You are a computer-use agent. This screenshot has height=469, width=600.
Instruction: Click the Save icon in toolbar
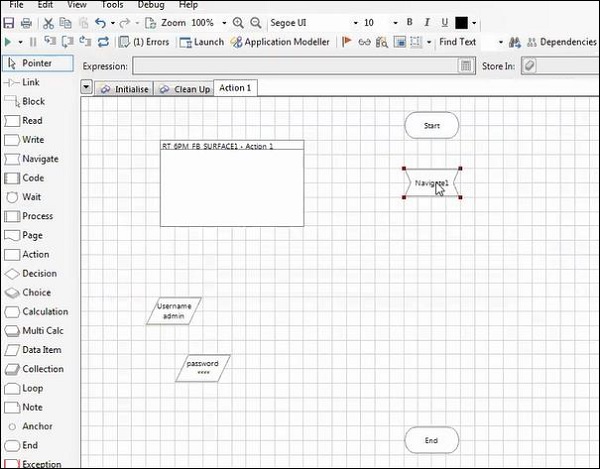[9, 22]
